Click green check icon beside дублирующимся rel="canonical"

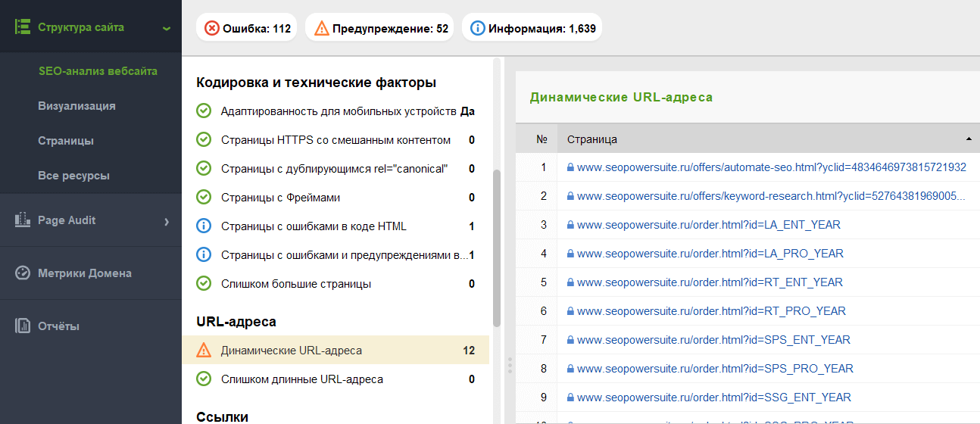tap(203, 169)
